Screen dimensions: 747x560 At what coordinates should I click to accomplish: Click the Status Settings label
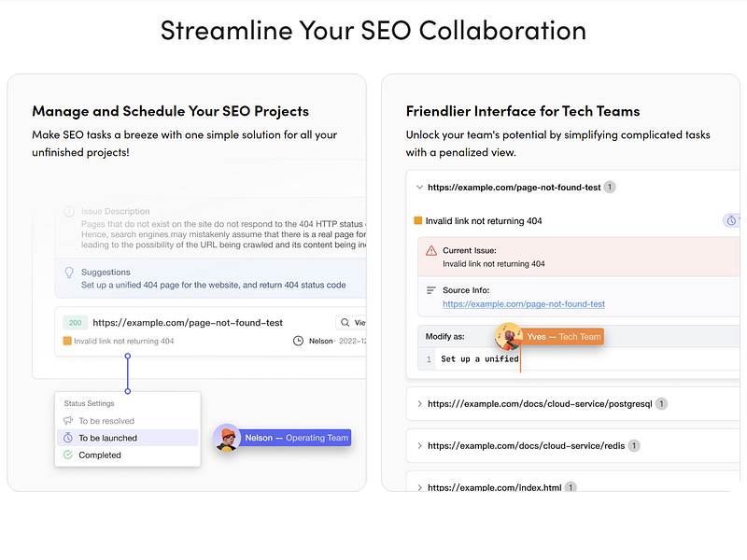click(89, 403)
